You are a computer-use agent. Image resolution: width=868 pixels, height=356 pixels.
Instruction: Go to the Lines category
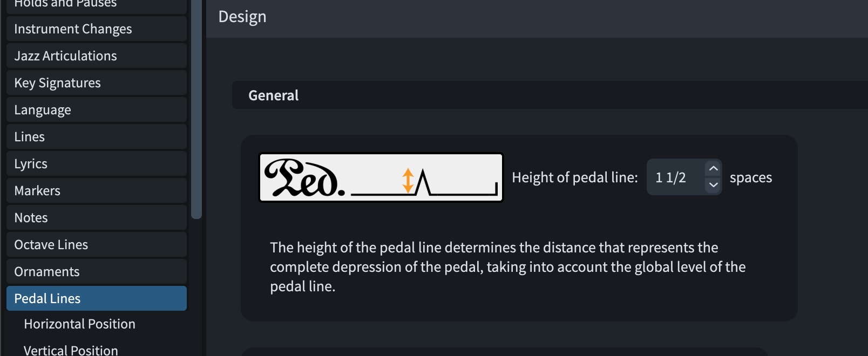coord(97,136)
